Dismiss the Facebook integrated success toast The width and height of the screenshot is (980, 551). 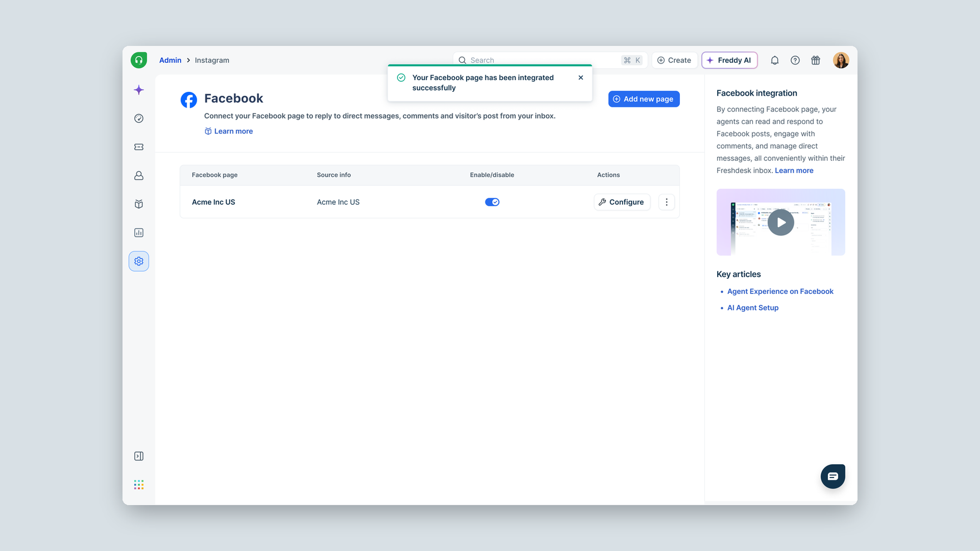click(581, 78)
